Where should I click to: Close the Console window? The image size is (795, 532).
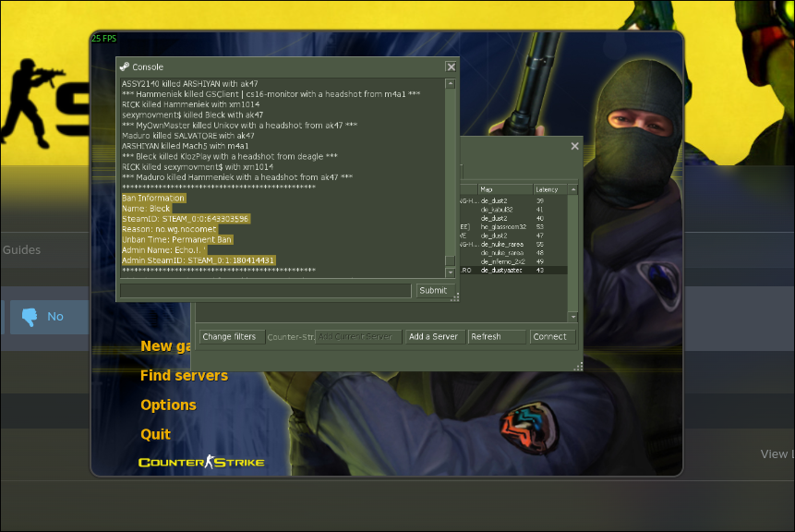pos(451,66)
